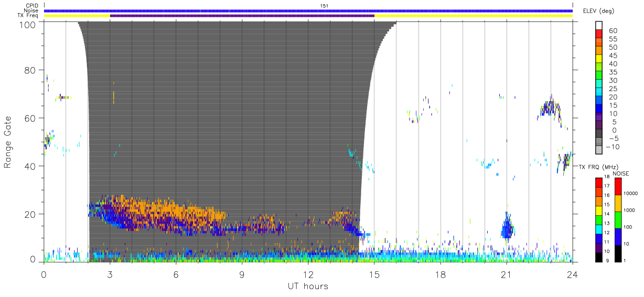
Task: Pick the orange 1000–10000 swatch in NOISE legend
Action: (618, 203)
